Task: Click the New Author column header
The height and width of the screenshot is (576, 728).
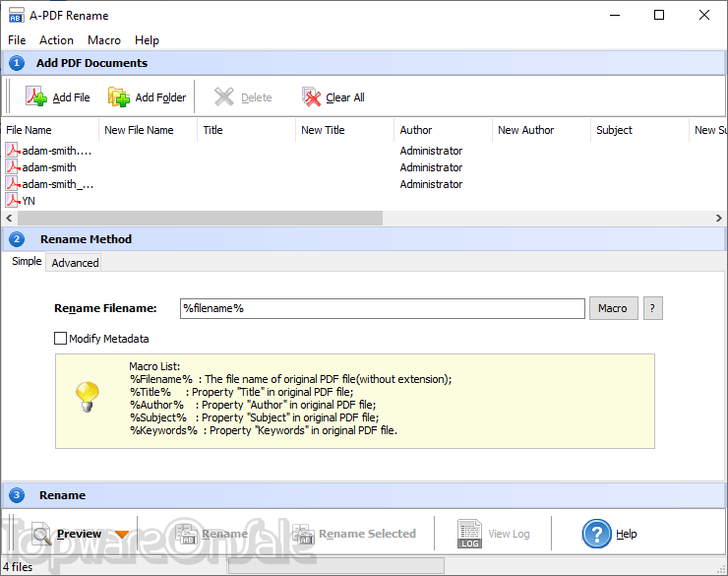Action: (x=542, y=130)
